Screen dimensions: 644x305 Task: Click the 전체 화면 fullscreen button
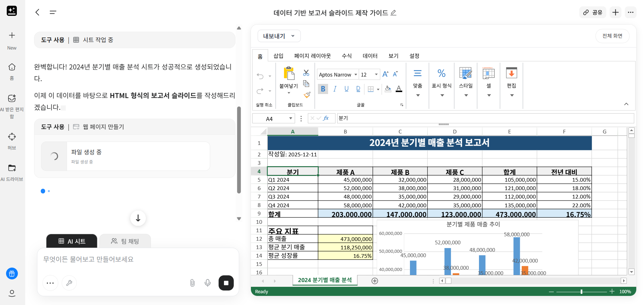(612, 36)
